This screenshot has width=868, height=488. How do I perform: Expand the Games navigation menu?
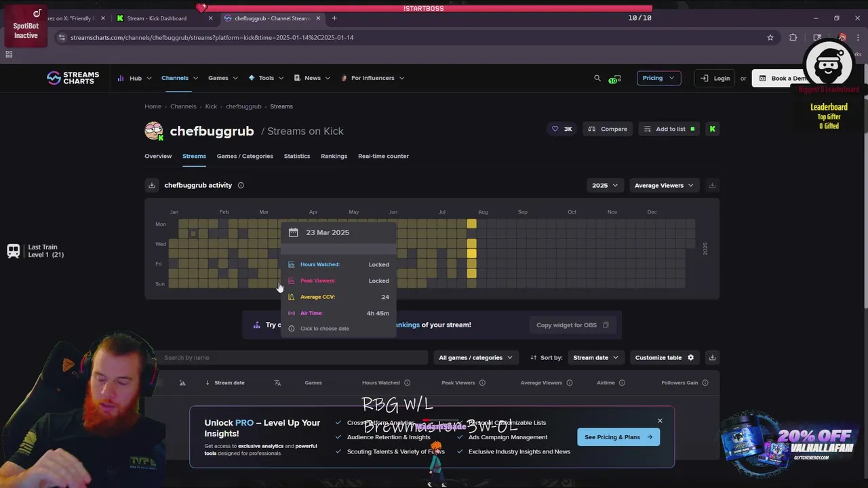[223, 78]
